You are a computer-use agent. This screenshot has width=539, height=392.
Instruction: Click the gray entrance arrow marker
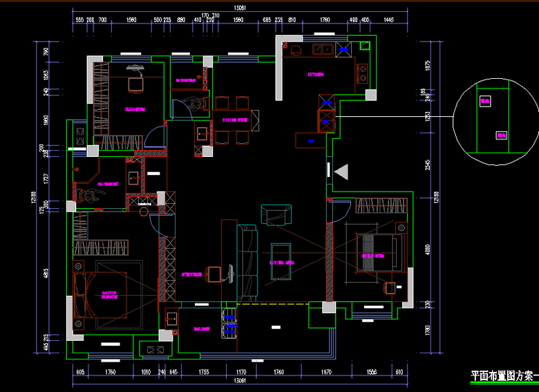pos(342,171)
